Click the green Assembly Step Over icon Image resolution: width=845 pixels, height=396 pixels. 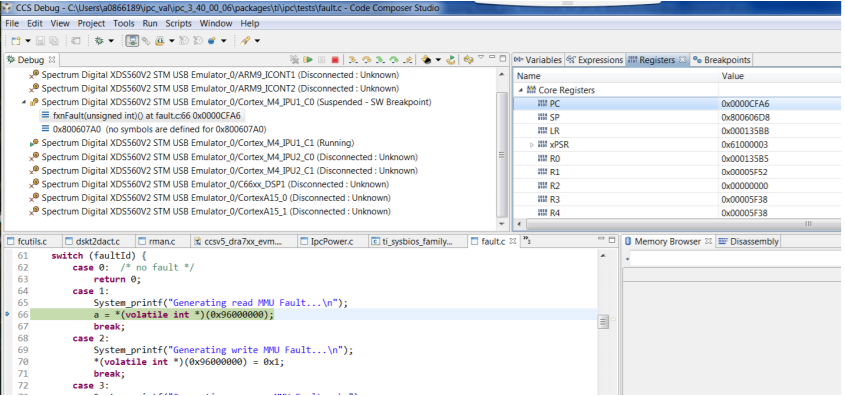(394, 60)
